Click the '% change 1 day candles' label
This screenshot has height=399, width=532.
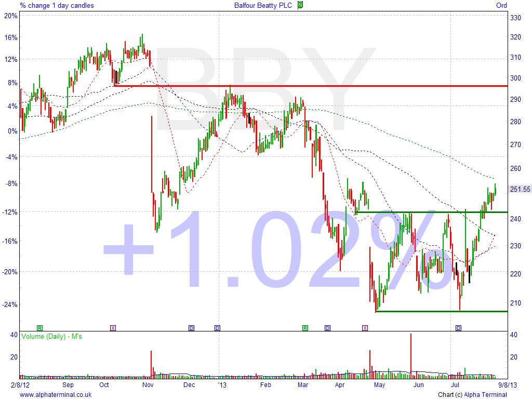click(x=51, y=5)
